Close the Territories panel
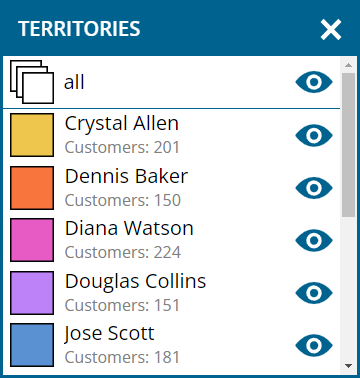Image resolution: width=360 pixels, height=378 pixels. 331,29
